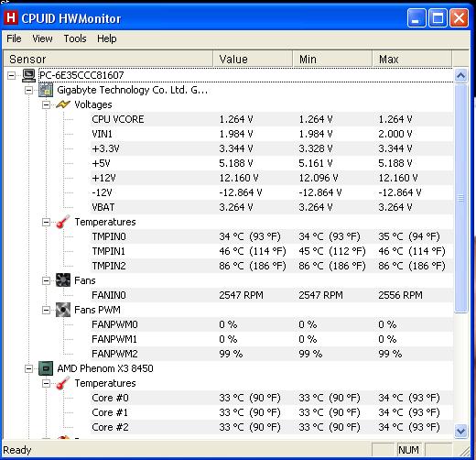Open the File menu

(x=14, y=38)
